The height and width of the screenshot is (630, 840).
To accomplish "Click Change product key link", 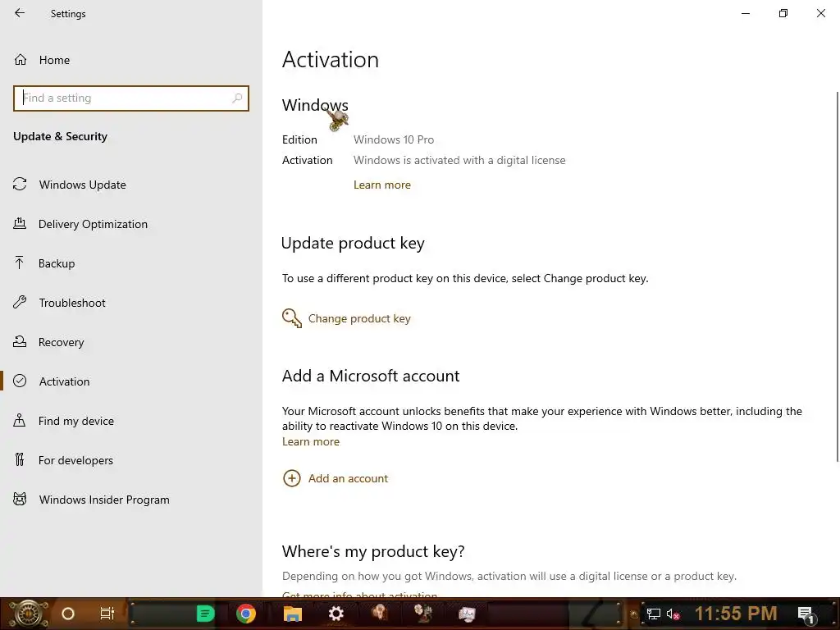I will click(x=359, y=319).
